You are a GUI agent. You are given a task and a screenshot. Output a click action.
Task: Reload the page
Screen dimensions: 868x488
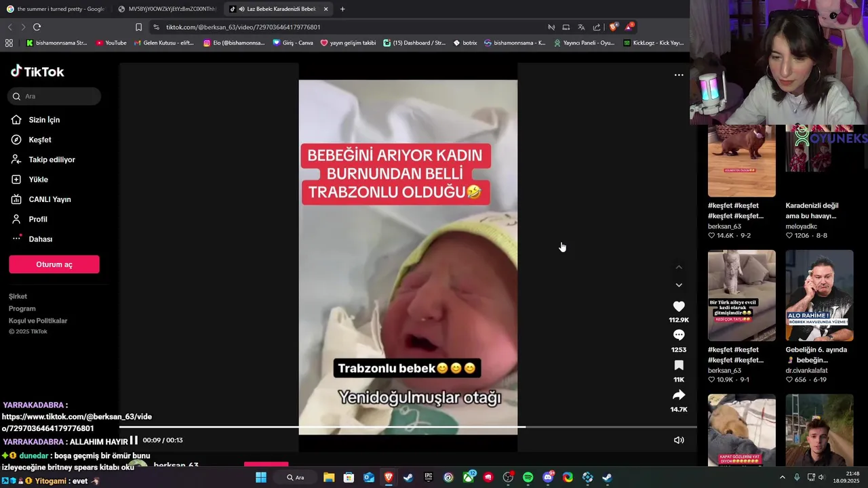click(x=37, y=27)
